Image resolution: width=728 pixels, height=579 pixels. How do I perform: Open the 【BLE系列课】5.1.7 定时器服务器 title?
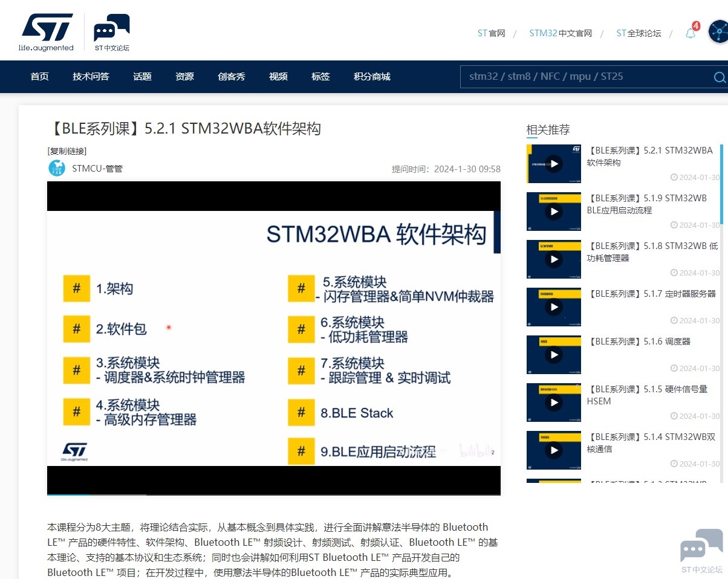[x=651, y=294]
